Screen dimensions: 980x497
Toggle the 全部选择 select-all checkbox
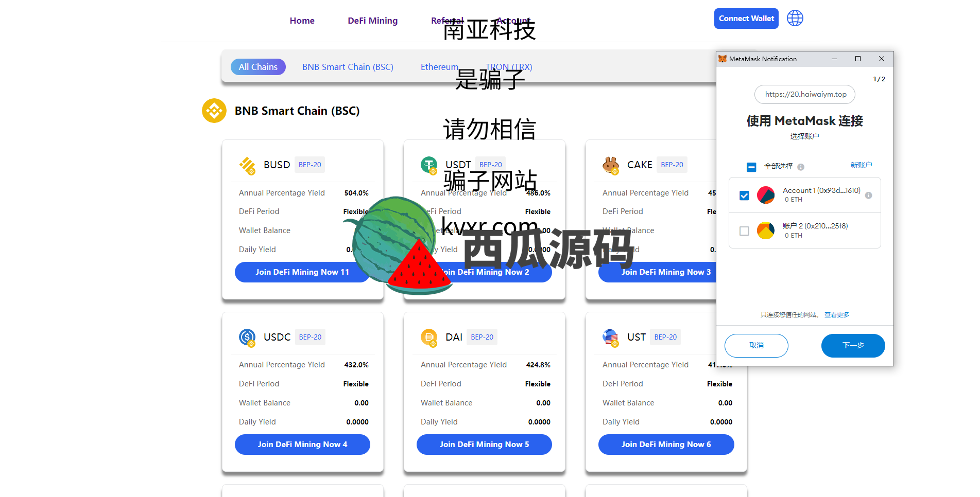(751, 167)
